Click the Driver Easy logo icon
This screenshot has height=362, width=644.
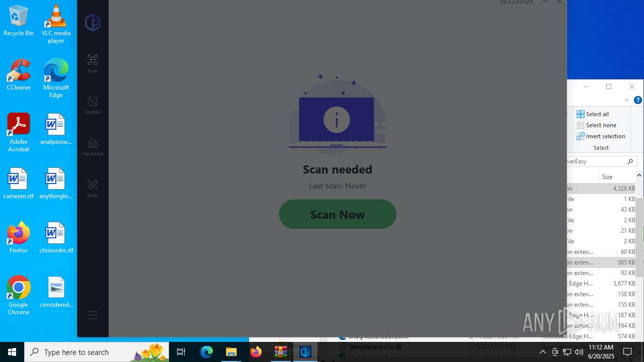(93, 23)
